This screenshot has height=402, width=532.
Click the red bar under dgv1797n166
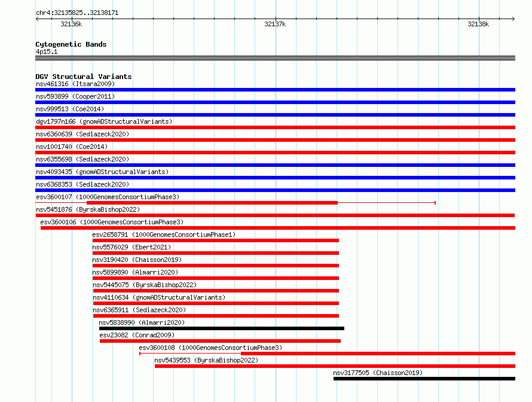tap(275, 127)
